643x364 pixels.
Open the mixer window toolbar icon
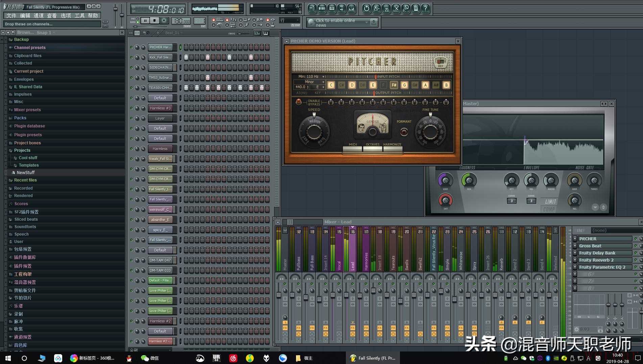pos(352,8)
